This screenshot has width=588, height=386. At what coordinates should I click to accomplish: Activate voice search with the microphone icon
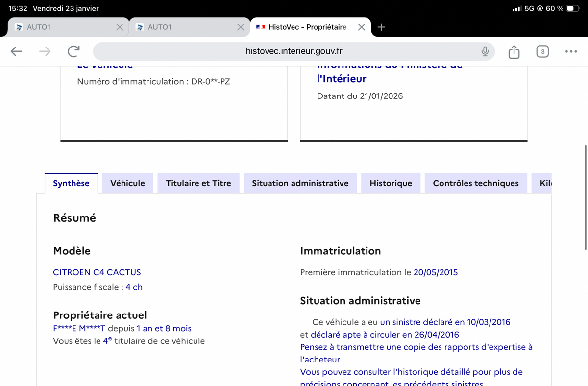[x=484, y=51]
